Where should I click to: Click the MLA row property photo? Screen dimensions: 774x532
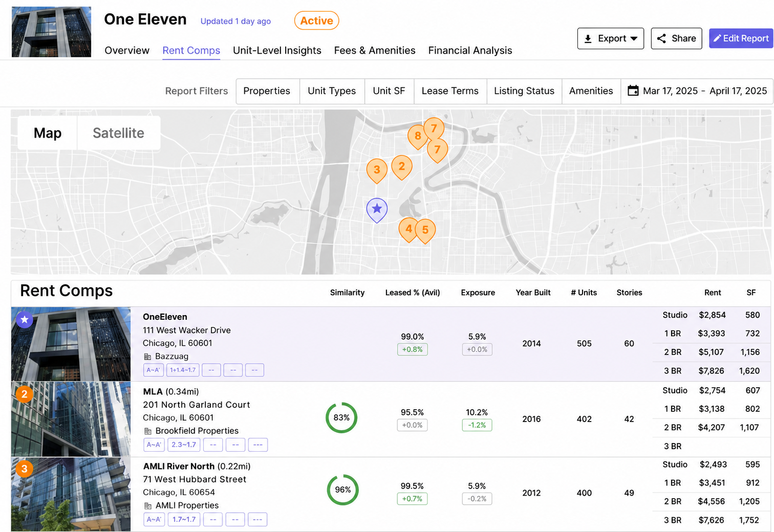click(71, 419)
